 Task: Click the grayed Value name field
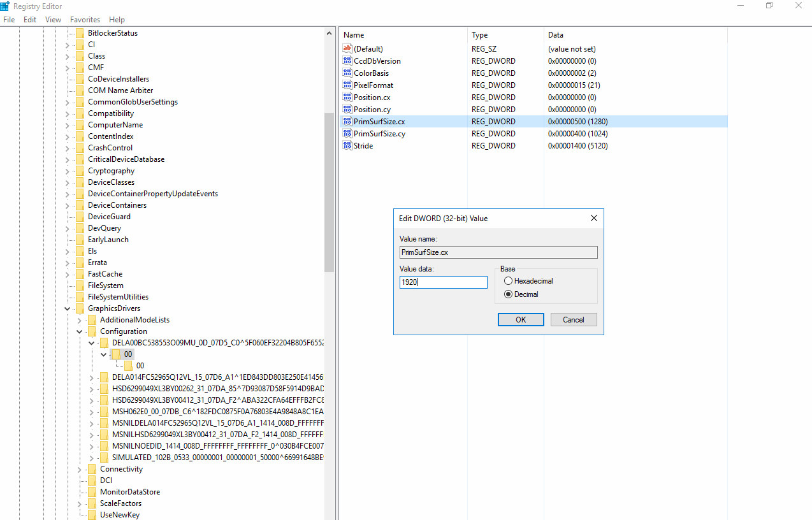click(498, 252)
